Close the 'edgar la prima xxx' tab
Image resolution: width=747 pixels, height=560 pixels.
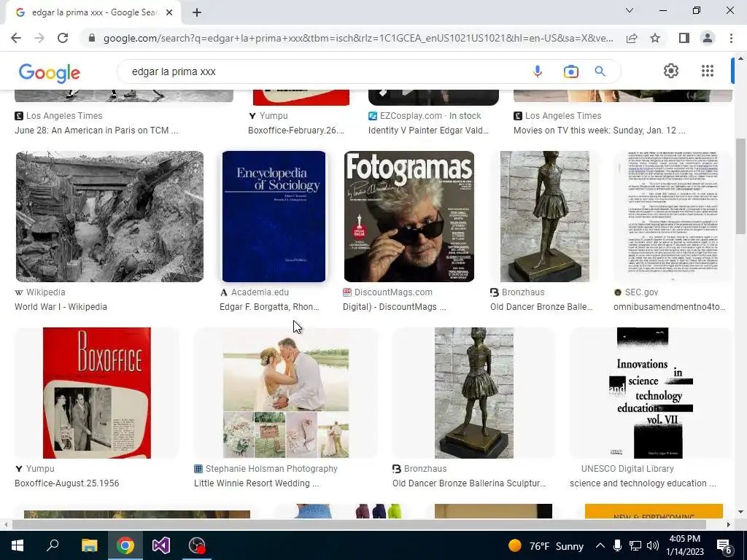click(169, 12)
